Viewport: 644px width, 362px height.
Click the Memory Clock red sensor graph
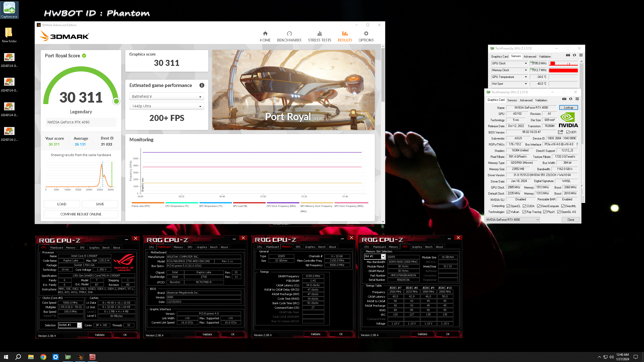click(563, 70)
